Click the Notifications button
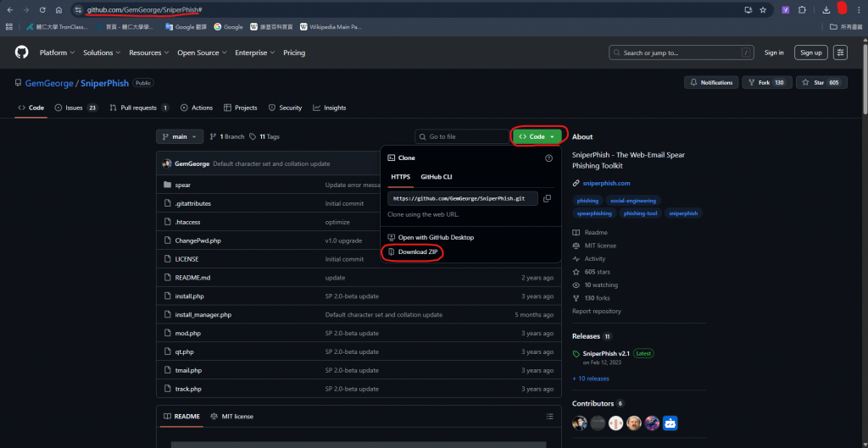 pyautogui.click(x=711, y=82)
